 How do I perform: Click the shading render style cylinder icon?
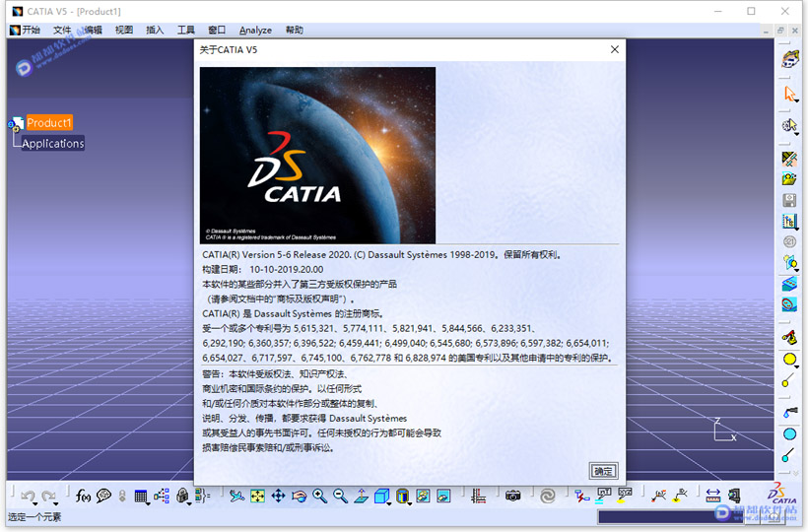click(402, 496)
